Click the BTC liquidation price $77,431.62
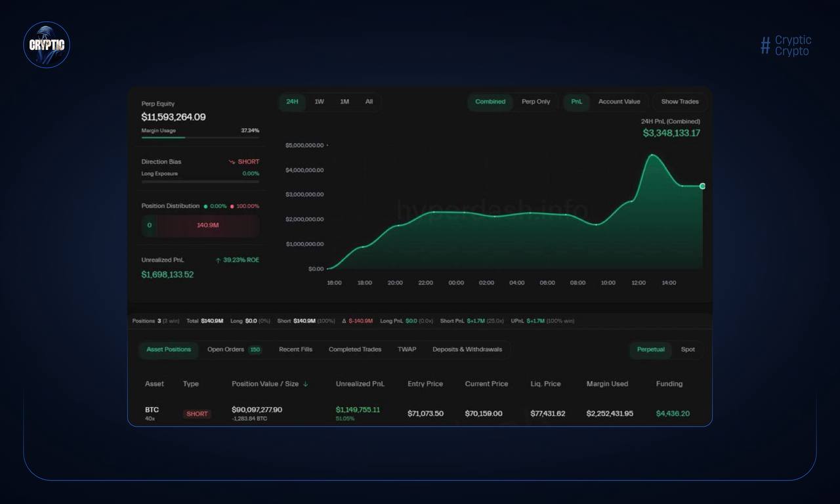840x504 pixels. (x=548, y=413)
